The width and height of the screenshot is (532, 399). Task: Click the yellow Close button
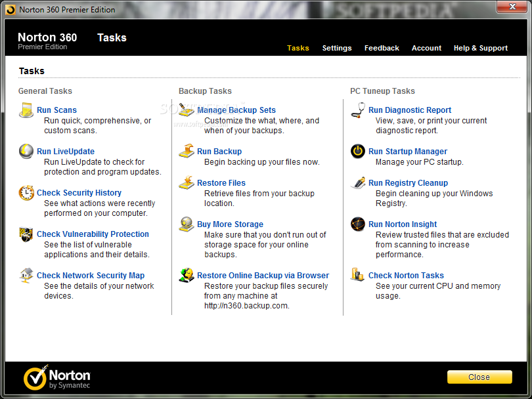tap(479, 377)
